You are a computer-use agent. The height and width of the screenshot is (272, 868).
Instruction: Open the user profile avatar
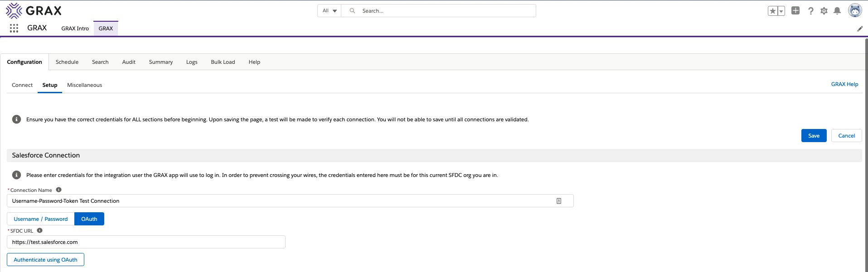[855, 10]
